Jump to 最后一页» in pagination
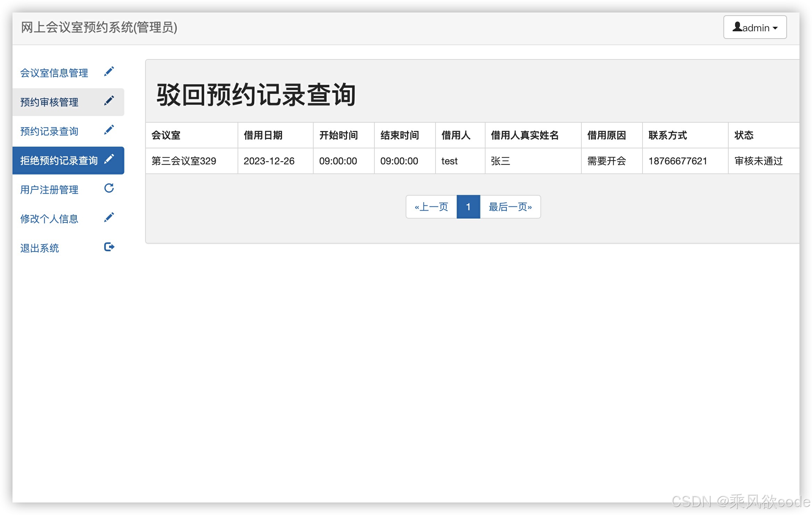Viewport: 812px width, 515px height. point(510,207)
